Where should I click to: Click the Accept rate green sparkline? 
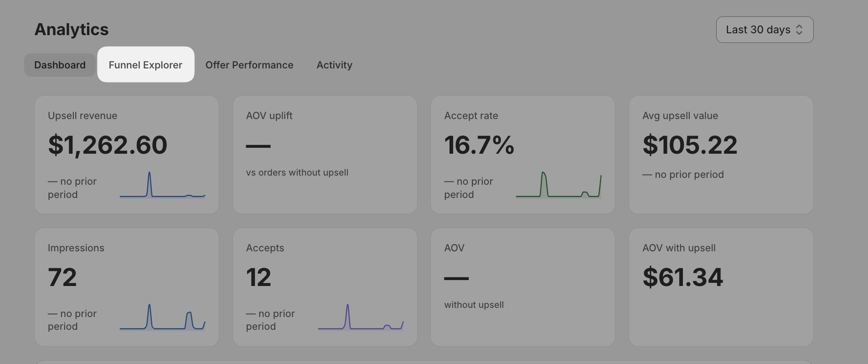(558, 185)
